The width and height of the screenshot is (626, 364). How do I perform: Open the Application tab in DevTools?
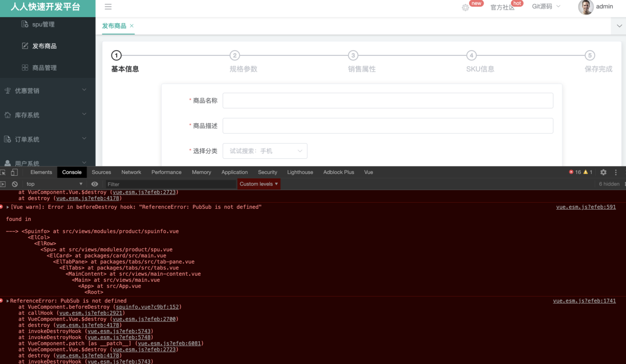[x=234, y=172]
